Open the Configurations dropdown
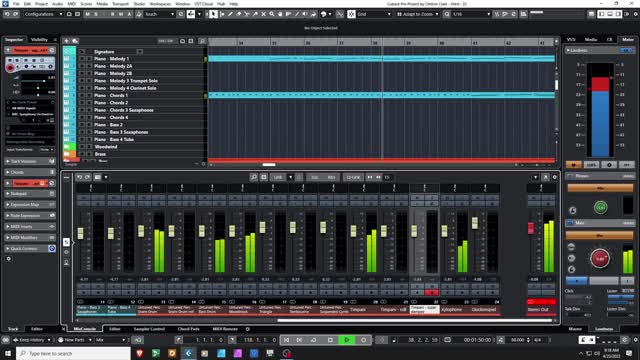The width and height of the screenshot is (640, 360). (x=43, y=14)
